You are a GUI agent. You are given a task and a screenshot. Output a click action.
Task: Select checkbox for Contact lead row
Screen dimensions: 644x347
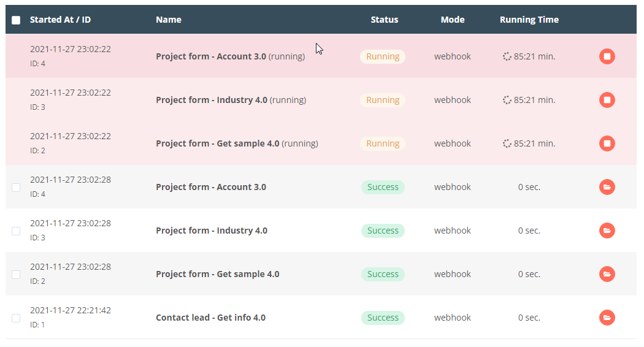[x=16, y=318]
